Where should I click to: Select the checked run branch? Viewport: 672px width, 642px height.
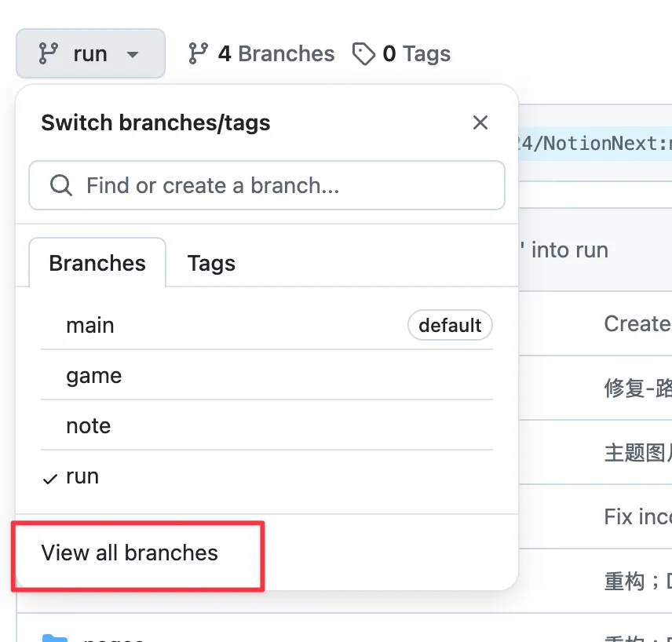pos(267,476)
